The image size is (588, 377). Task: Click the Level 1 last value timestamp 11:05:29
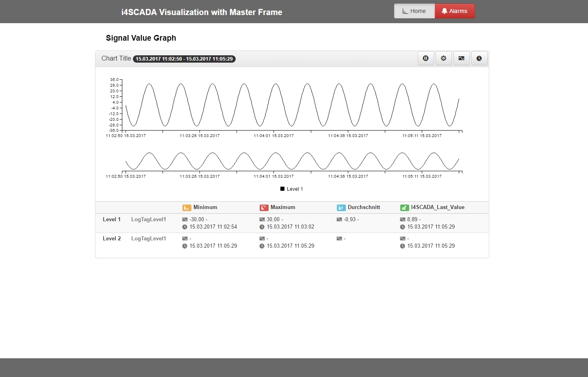point(431,227)
